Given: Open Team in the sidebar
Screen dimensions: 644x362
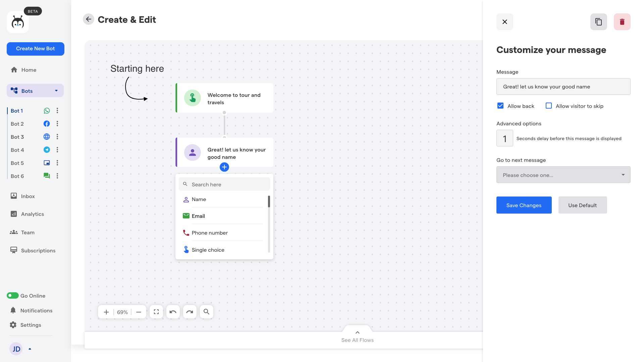Looking at the screenshot, I should click(x=22, y=232).
